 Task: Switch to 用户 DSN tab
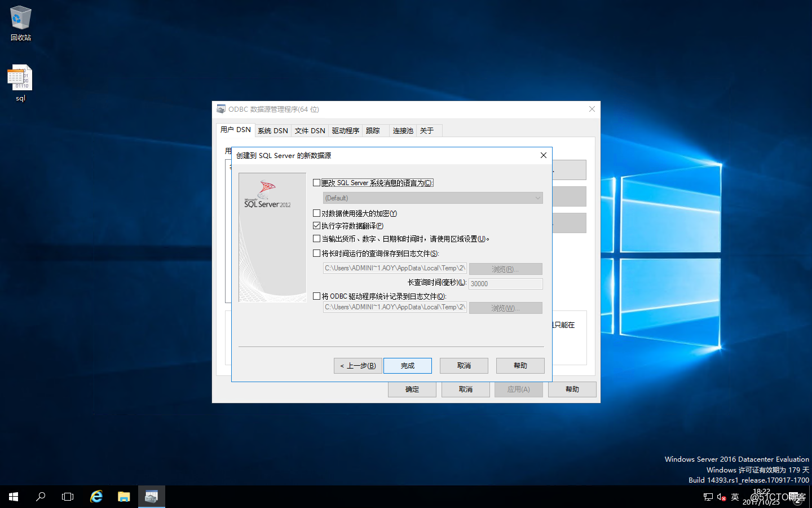coord(235,130)
